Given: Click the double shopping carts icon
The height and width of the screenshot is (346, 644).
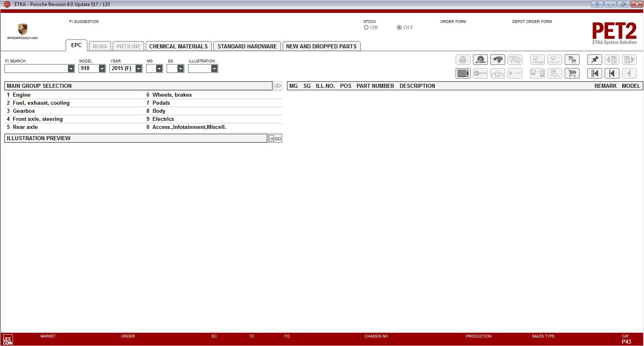Looking at the screenshot, I should point(572,60).
